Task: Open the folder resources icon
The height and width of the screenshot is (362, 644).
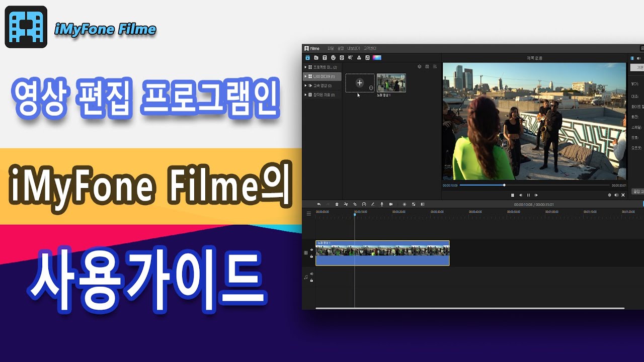Action: pyautogui.click(x=316, y=58)
